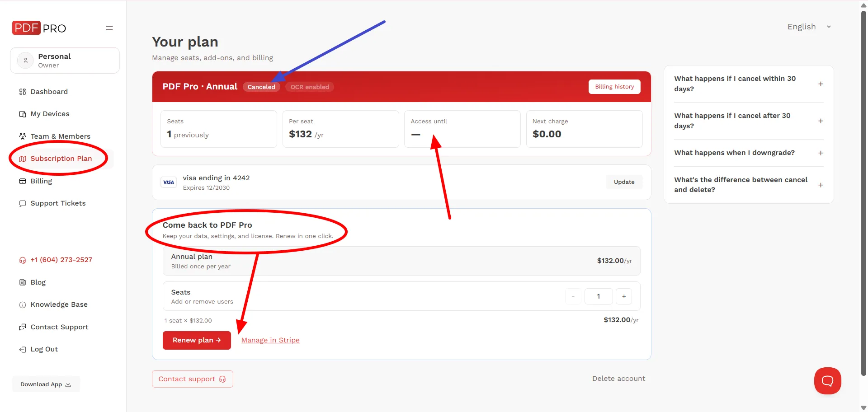
Task: Open the red live chat widget
Action: click(x=827, y=381)
